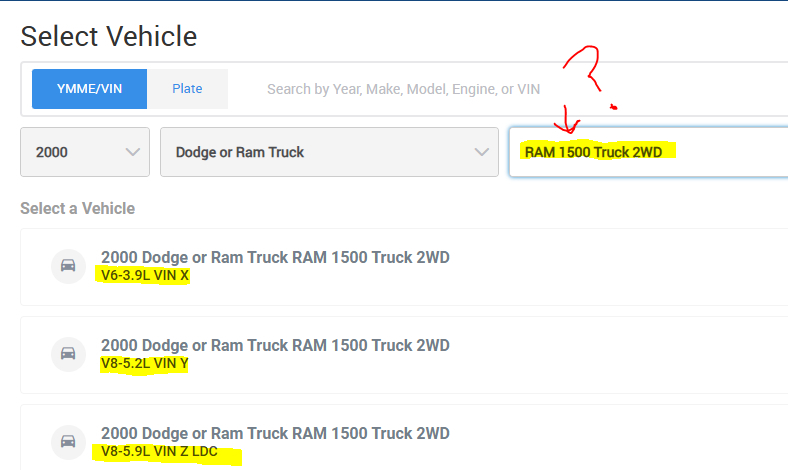Click the second 2000 Dodge RAM 1500 title

point(275,345)
